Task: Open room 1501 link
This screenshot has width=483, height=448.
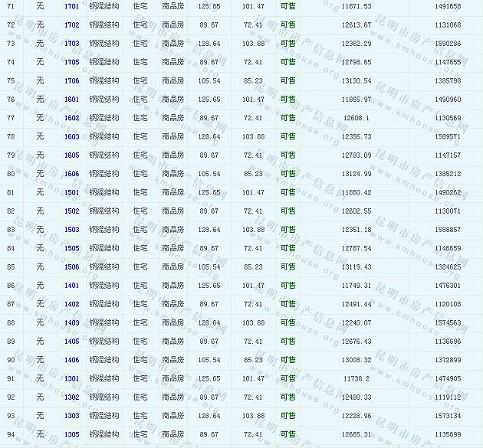Action: 71,192
